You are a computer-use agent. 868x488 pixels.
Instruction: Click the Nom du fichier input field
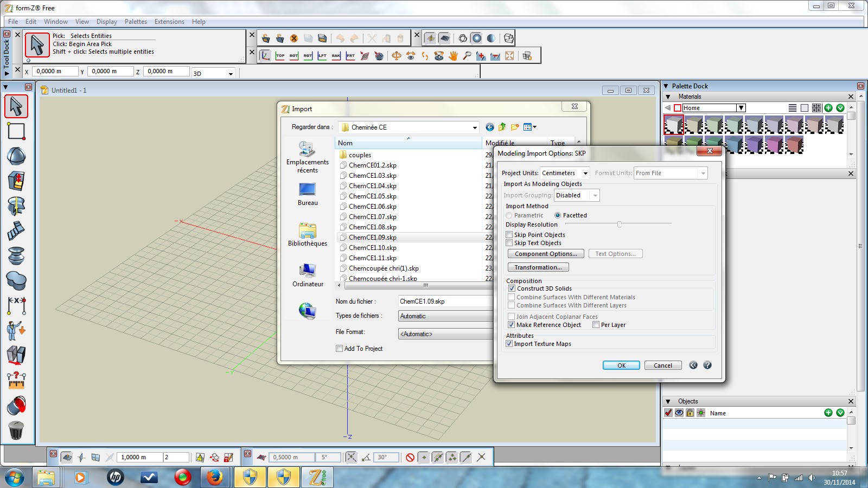coord(445,301)
